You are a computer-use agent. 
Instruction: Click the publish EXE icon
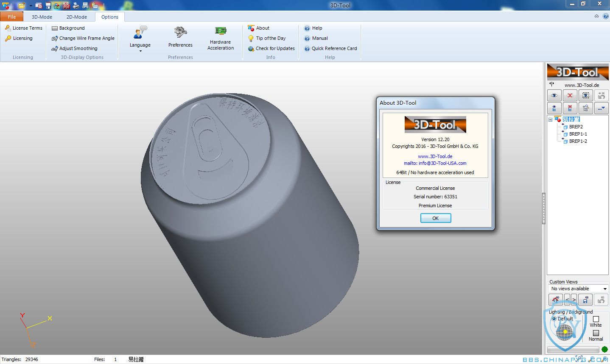(x=57, y=6)
